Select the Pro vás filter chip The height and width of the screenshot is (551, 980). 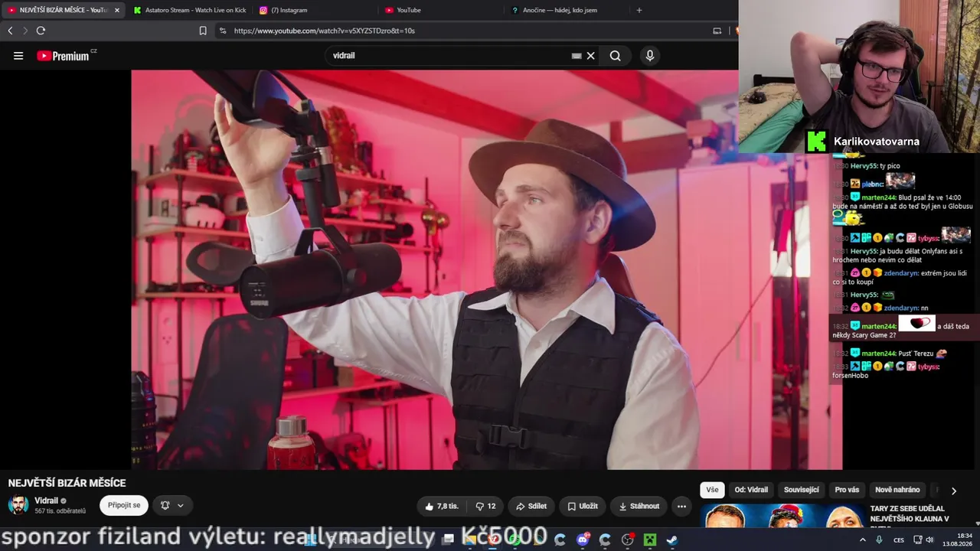click(x=847, y=490)
